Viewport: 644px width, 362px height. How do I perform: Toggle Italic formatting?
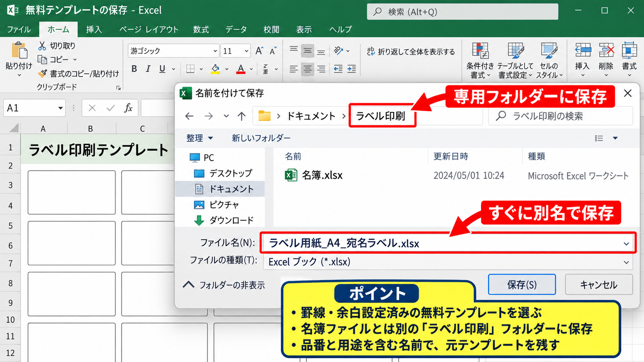click(x=148, y=69)
